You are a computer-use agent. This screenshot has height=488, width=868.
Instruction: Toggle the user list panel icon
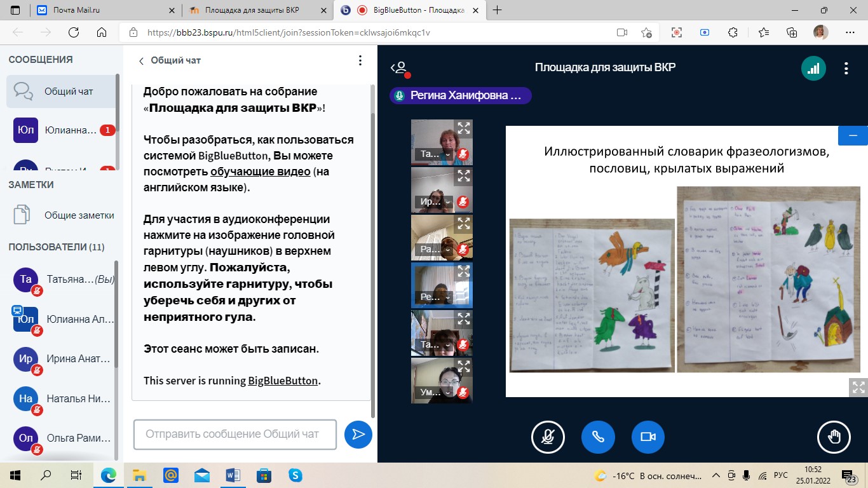pos(399,68)
